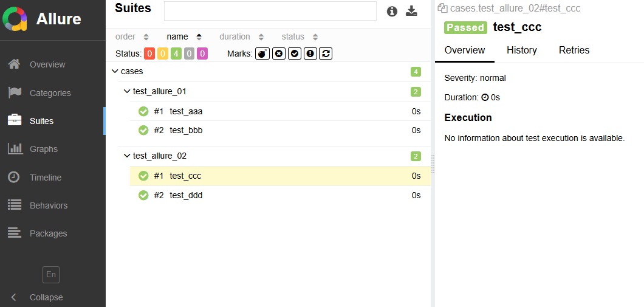Toggle skipped status filter (gray 0)
This screenshot has height=307, width=644.
click(x=189, y=53)
